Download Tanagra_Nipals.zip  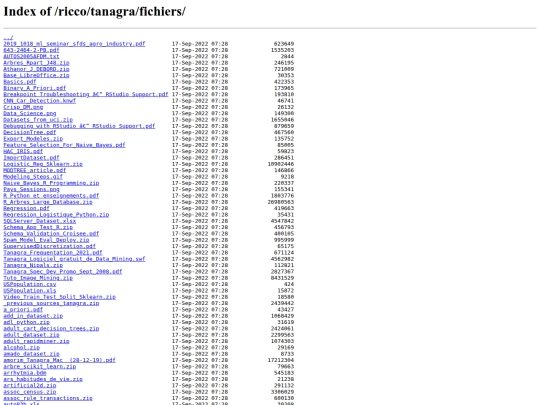coord(33,265)
